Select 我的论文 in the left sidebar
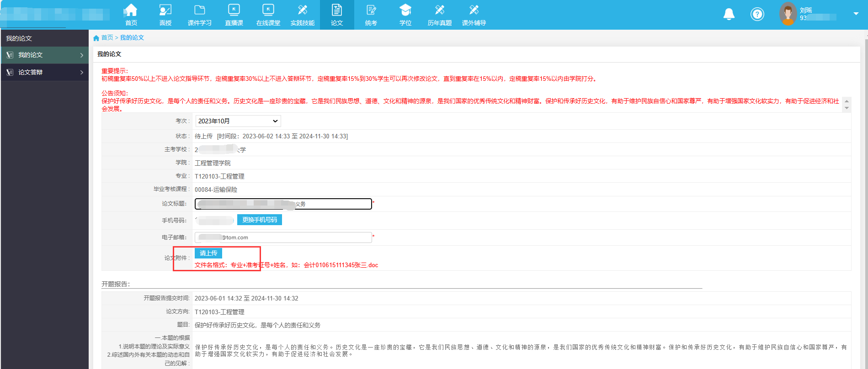868x369 pixels. coord(44,55)
